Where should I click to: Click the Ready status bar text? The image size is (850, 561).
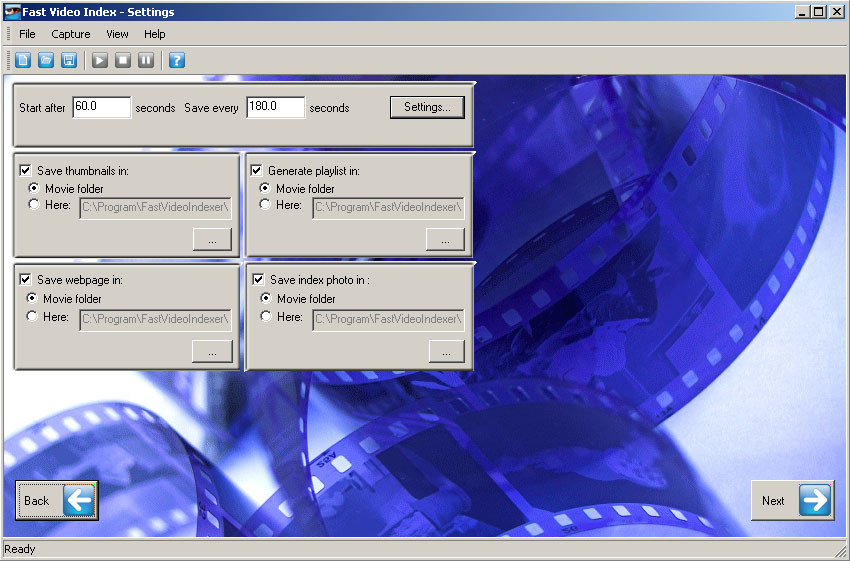point(20,549)
